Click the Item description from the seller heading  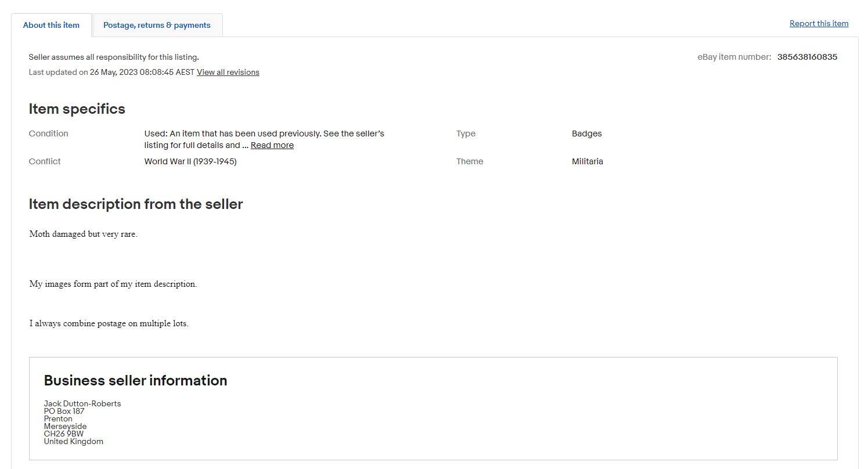pos(135,204)
